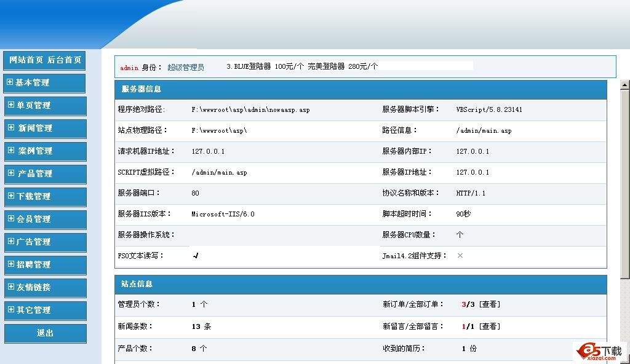Click the vertical scrollbar thumb

(x=625, y=184)
